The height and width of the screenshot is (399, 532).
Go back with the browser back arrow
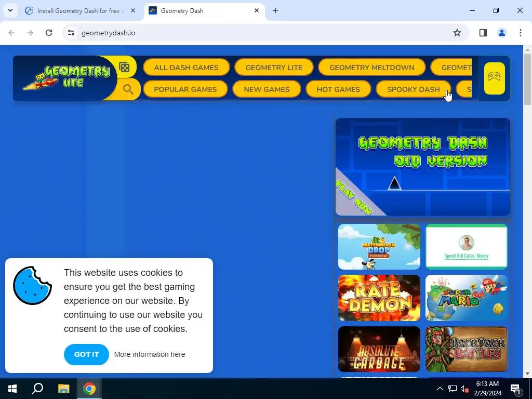[x=11, y=33]
